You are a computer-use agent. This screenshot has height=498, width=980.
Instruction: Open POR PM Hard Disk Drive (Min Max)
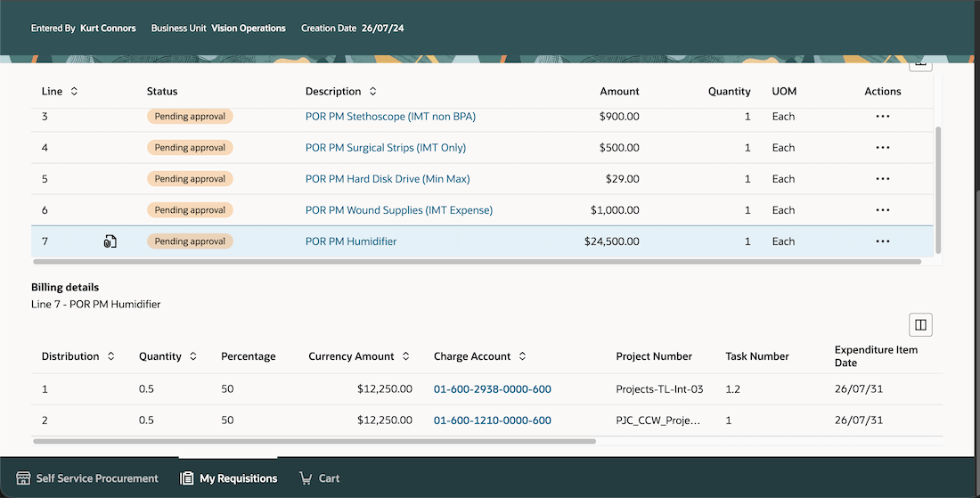(388, 179)
